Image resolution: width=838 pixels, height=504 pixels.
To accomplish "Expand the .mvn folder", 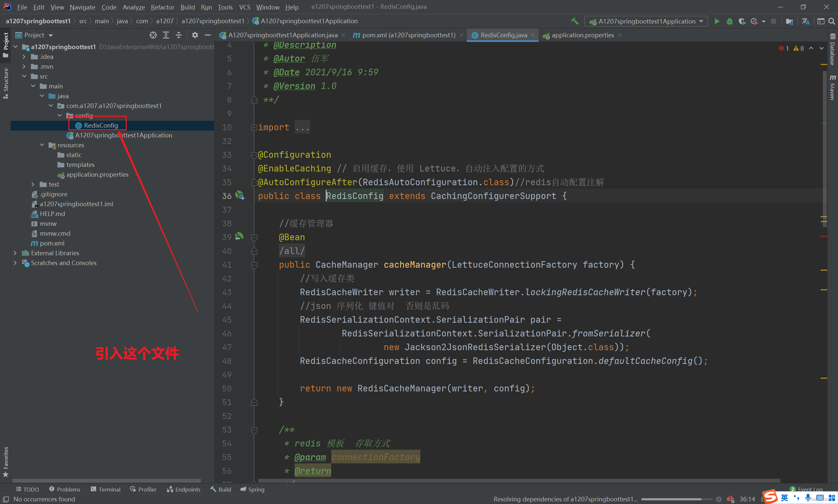I will pyautogui.click(x=24, y=66).
